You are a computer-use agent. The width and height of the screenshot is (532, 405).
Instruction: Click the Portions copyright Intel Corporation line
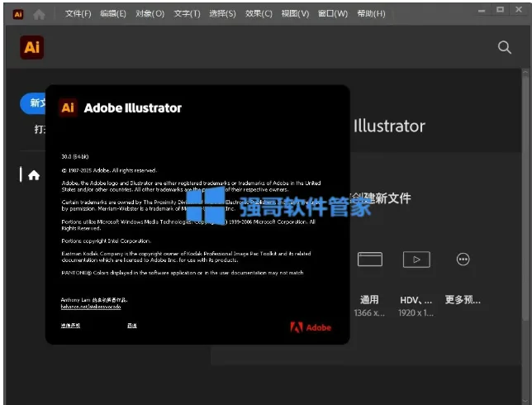107,241
